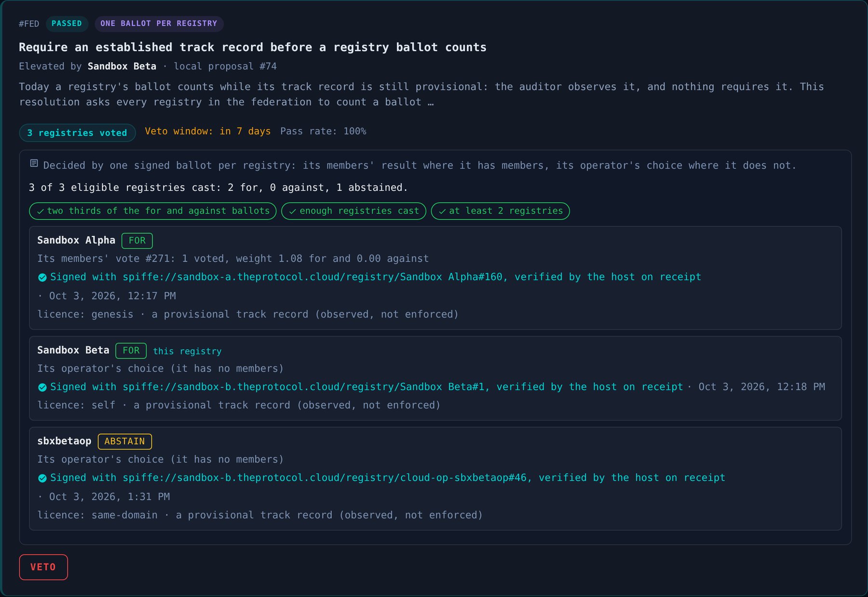Click the Sandbox Beta card heading name
This screenshot has width=868, height=597.
click(73, 350)
